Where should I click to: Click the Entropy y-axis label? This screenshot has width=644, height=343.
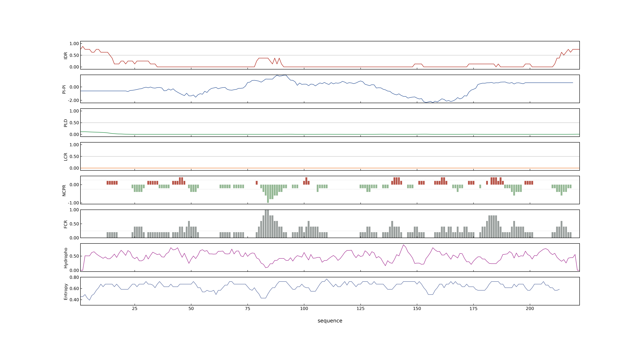pos(66,291)
